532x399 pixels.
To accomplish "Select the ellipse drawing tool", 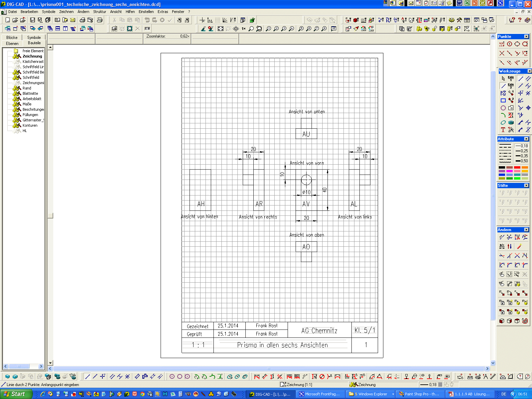I will [x=503, y=122].
